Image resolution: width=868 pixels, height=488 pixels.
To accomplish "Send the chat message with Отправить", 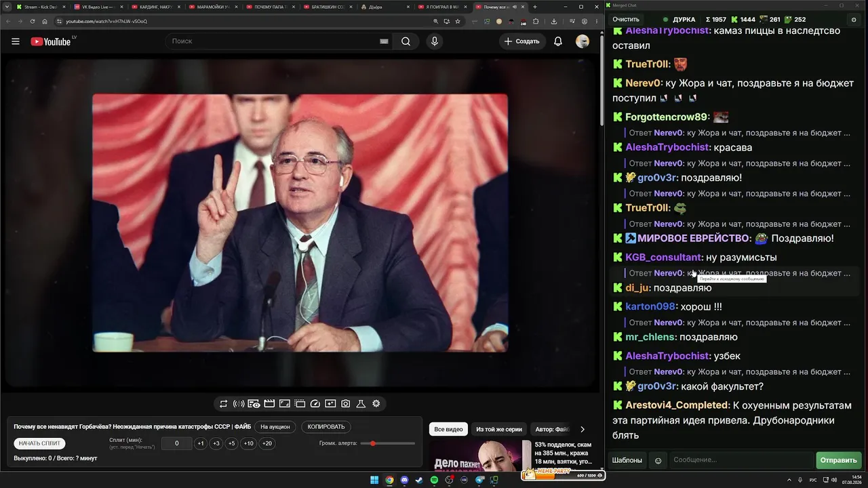I will pyautogui.click(x=838, y=460).
